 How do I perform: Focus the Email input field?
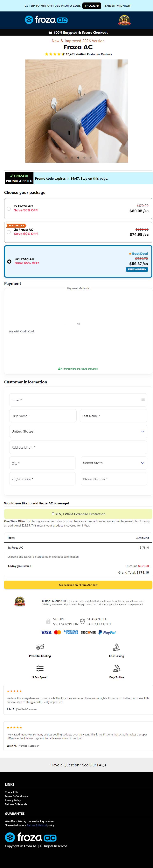point(78,400)
